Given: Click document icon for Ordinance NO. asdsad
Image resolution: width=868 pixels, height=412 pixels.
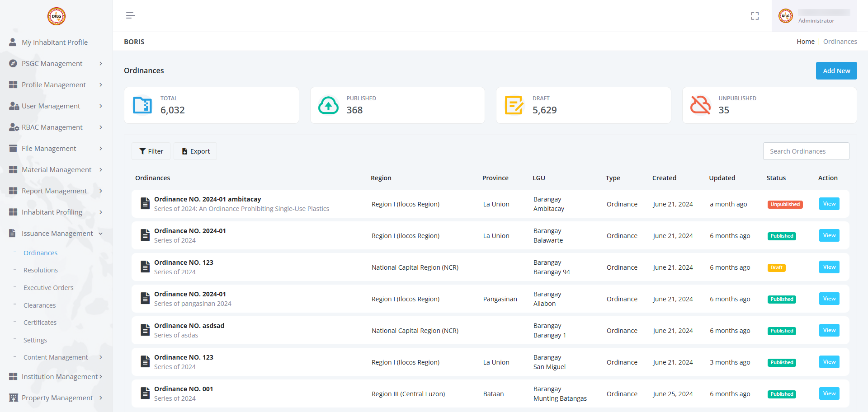Looking at the screenshot, I should pyautogui.click(x=145, y=330).
